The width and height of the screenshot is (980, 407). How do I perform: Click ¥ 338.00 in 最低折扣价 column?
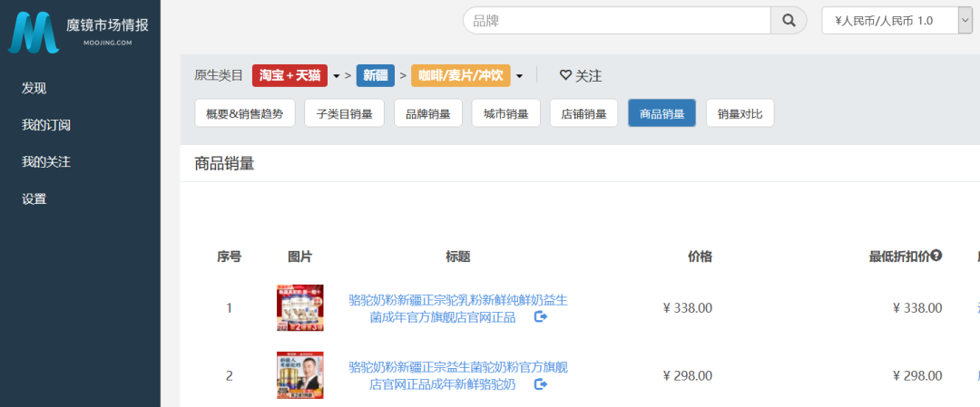(917, 308)
